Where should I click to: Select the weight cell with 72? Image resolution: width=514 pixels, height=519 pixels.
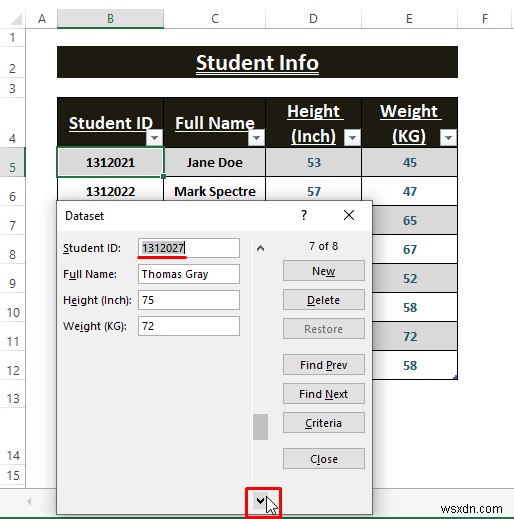[x=415, y=336]
